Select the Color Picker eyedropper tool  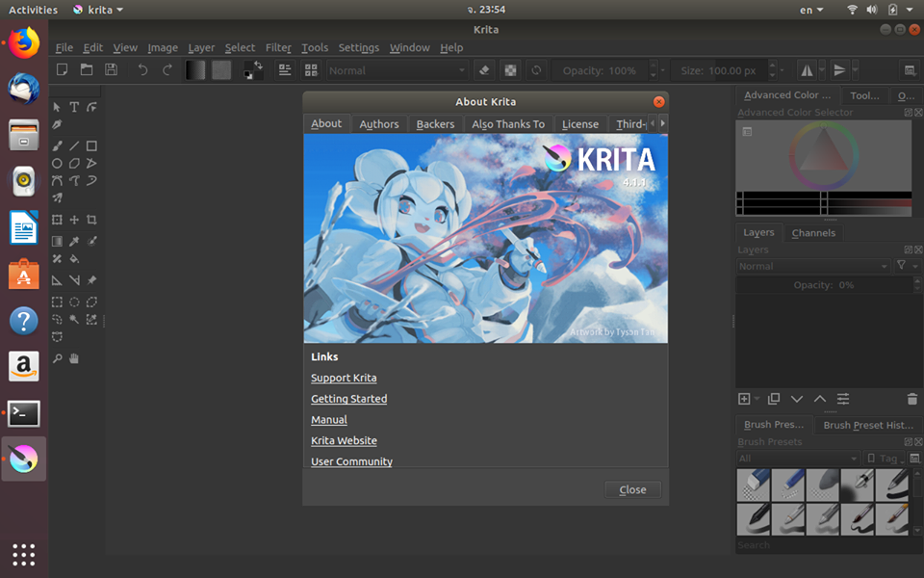pyautogui.click(x=74, y=241)
